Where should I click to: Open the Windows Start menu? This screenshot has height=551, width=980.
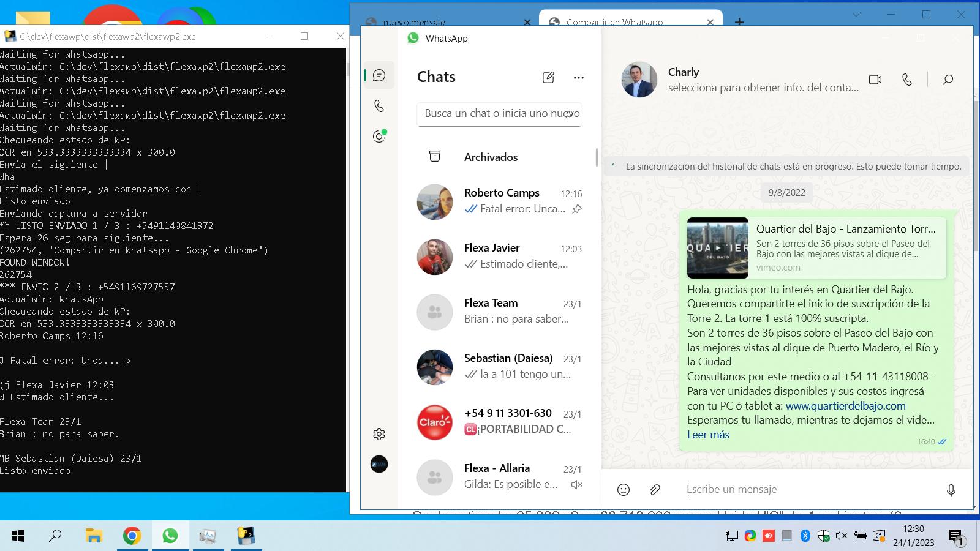pyautogui.click(x=18, y=536)
